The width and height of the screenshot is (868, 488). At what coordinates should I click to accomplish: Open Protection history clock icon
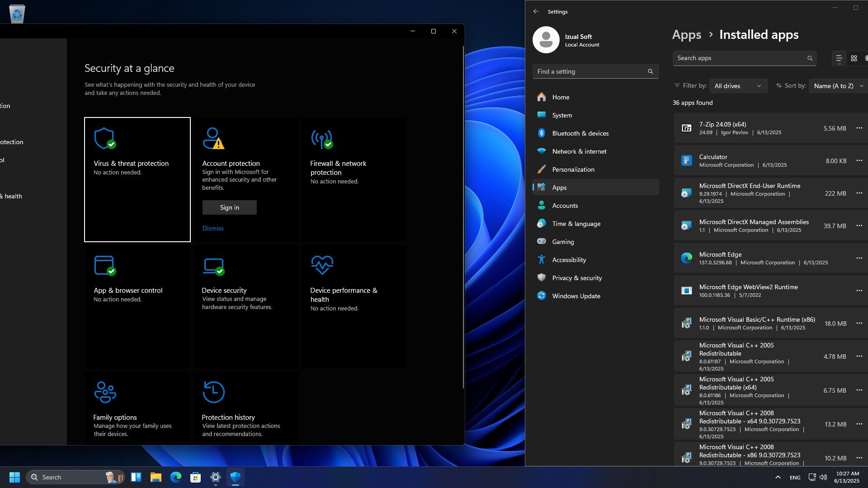(213, 392)
